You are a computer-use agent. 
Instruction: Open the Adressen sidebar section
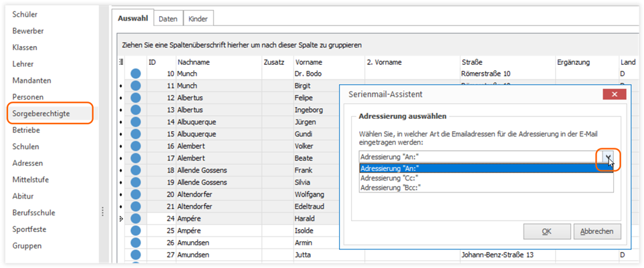(x=27, y=163)
